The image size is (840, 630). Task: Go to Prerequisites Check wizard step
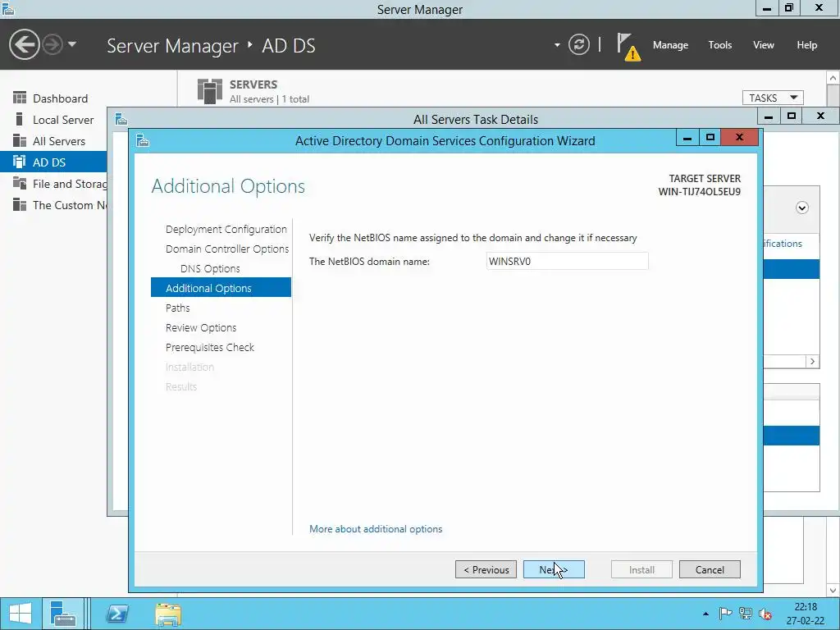210,347
